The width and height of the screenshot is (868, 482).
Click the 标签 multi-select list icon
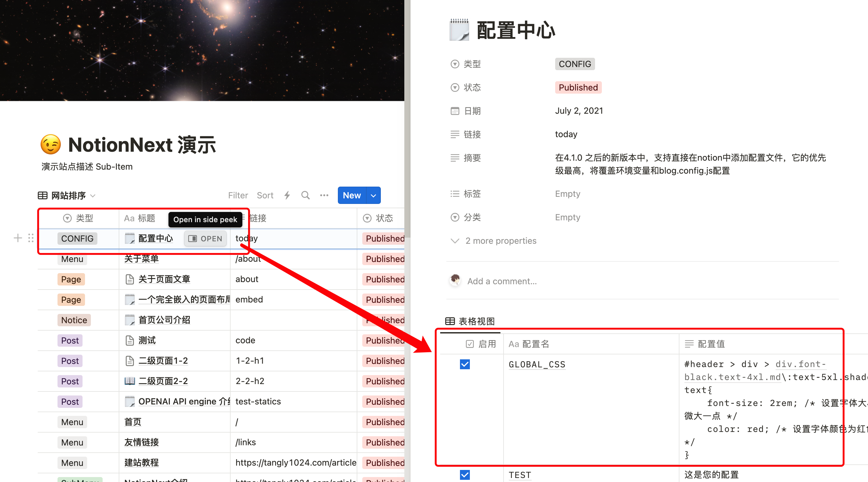coord(455,194)
